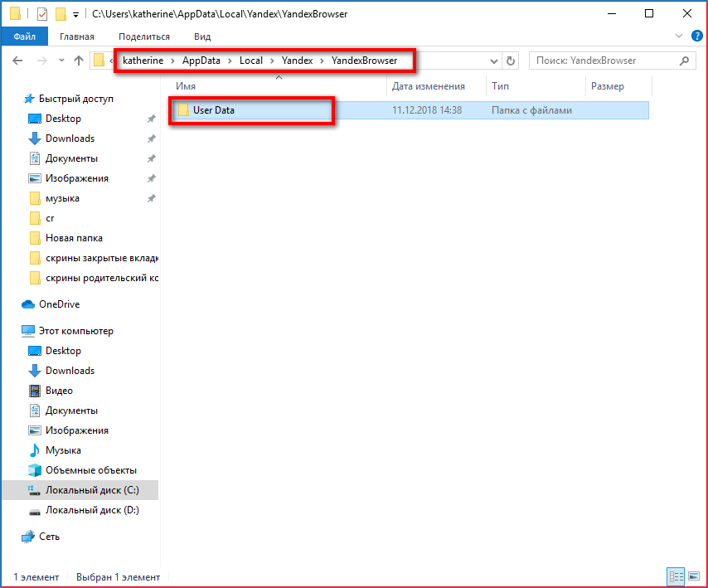This screenshot has width=708, height=588.
Task: Open OneDrive in navigation pane
Action: pos(59,304)
